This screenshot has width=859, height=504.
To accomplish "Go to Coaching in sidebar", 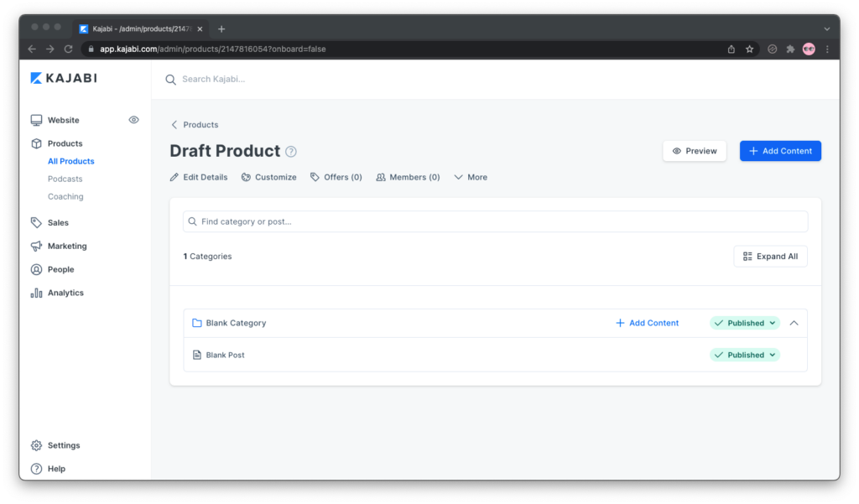I will tap(65, 196).
